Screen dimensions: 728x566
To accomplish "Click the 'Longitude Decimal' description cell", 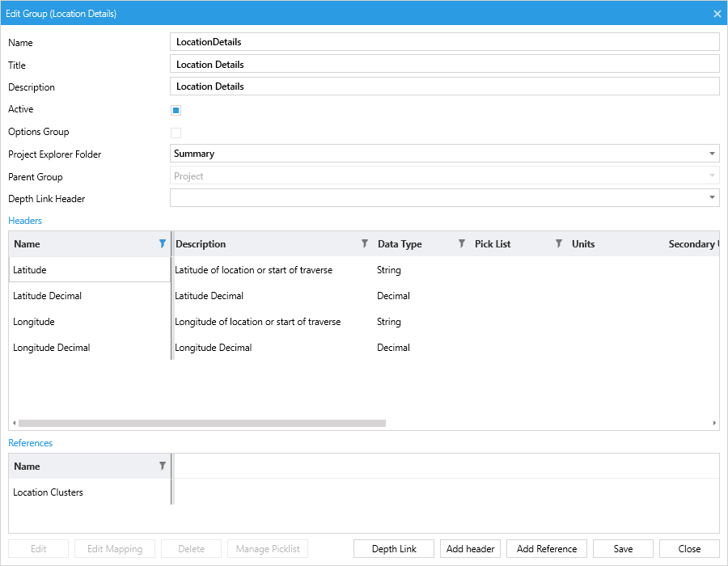I will coord(213,348).
